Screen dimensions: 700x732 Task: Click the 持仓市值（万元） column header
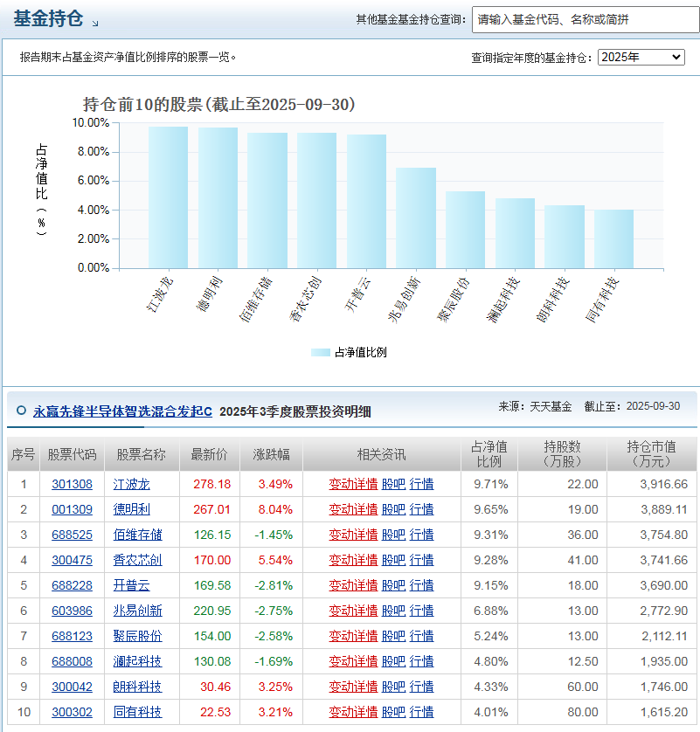651,454
